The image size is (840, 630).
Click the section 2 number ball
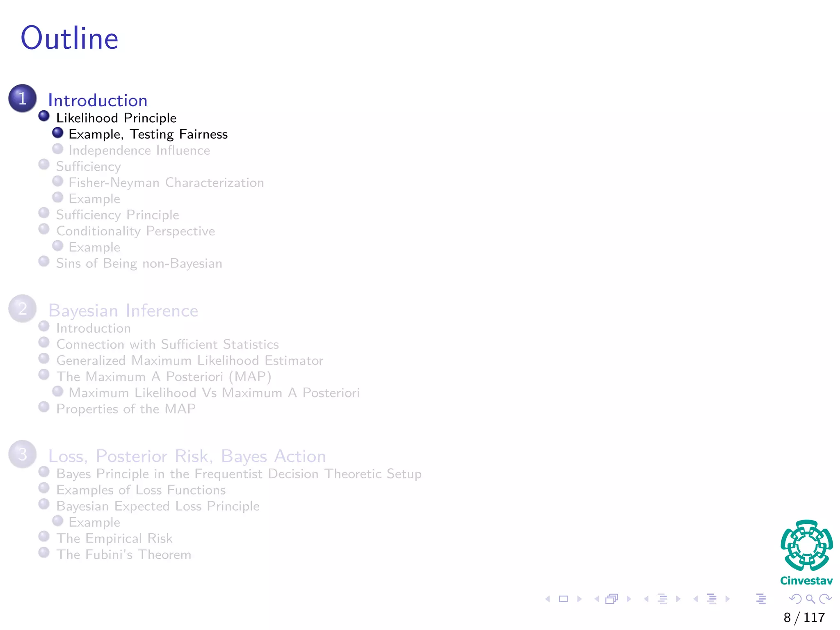(23, 308)
